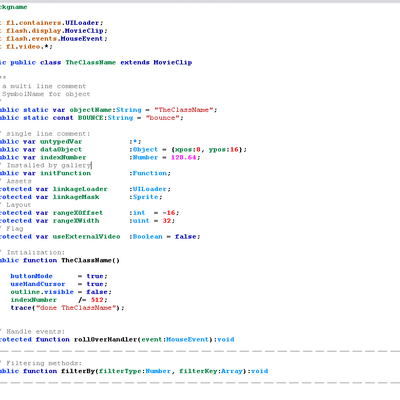This screenshot has height=400, width=400.
Task: Click the 'flash.events.MouseEvent' import text
Action: (55, 39)
